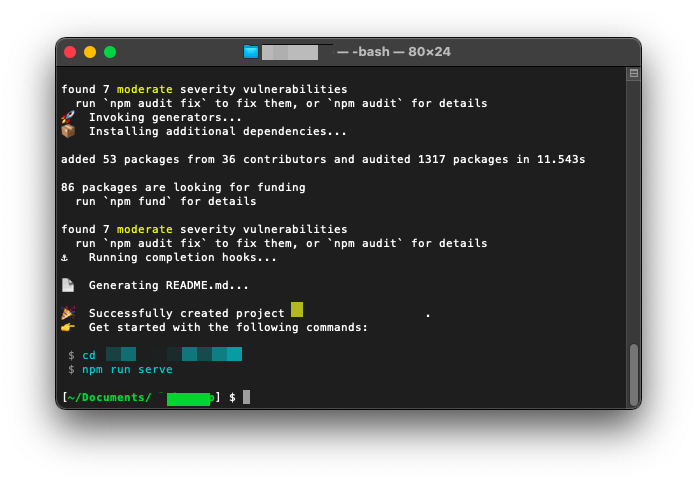Image resolution: width=697 pixels, height=483 pixels.
Task: Click 'Running completion hooks...' text
Action: [x=183, y=257]
